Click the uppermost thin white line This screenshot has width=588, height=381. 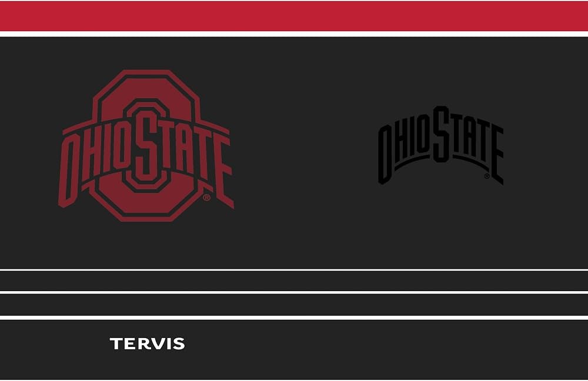[x=294, y=270]
